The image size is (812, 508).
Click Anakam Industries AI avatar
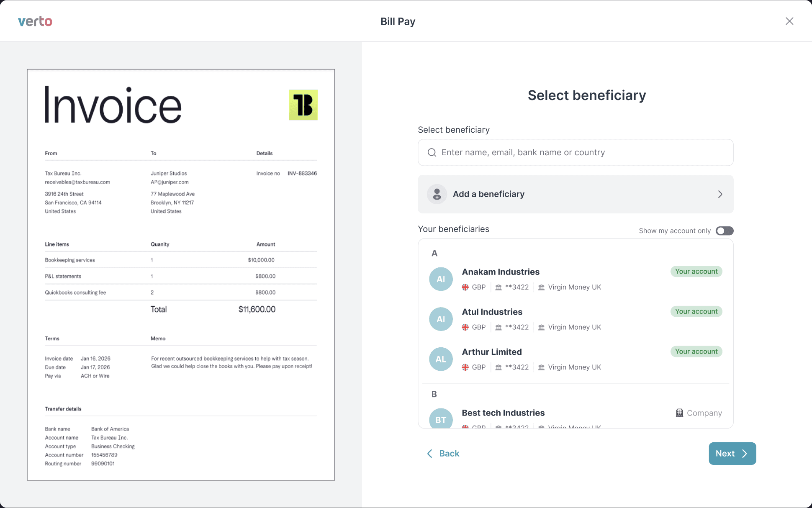tap(441, 279)
